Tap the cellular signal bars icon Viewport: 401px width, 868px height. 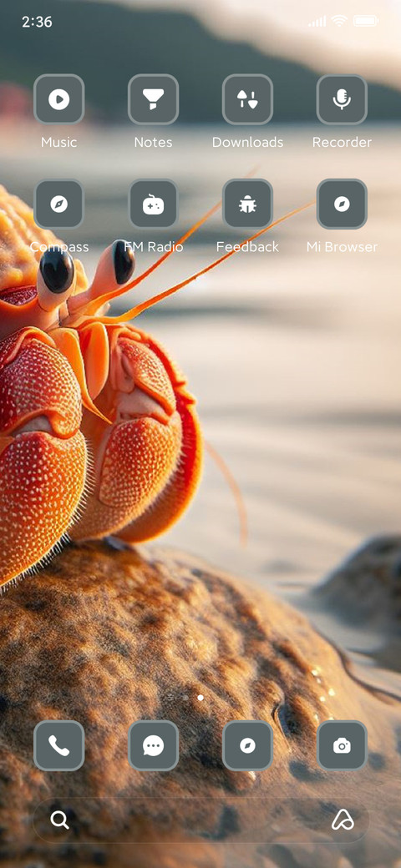317,22
